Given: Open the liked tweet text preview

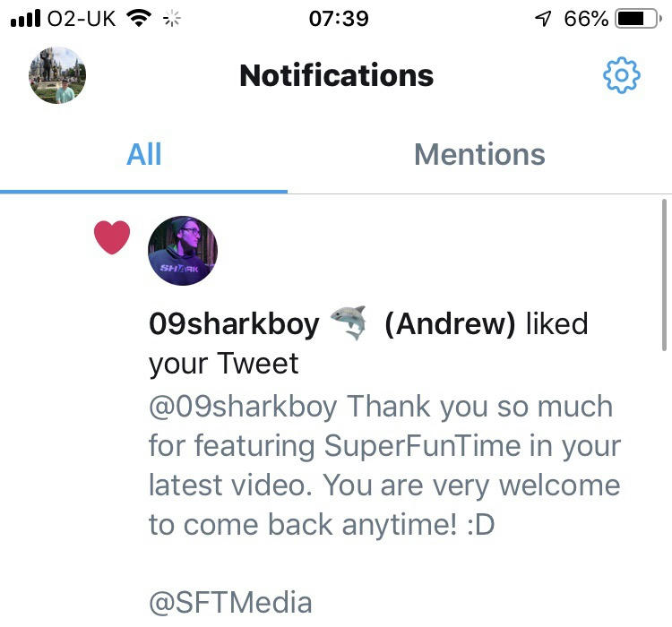Looking at the screenshot, I should coord(384,466).
